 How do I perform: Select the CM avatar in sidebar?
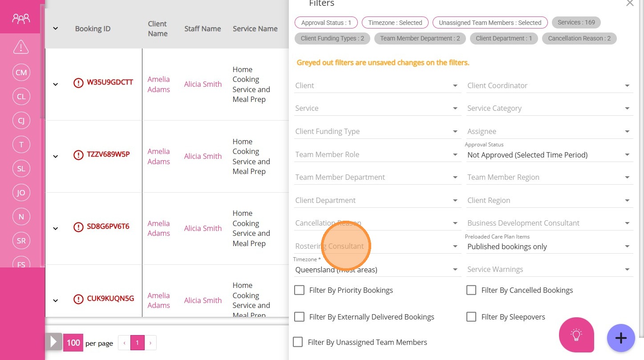point(21,73)
